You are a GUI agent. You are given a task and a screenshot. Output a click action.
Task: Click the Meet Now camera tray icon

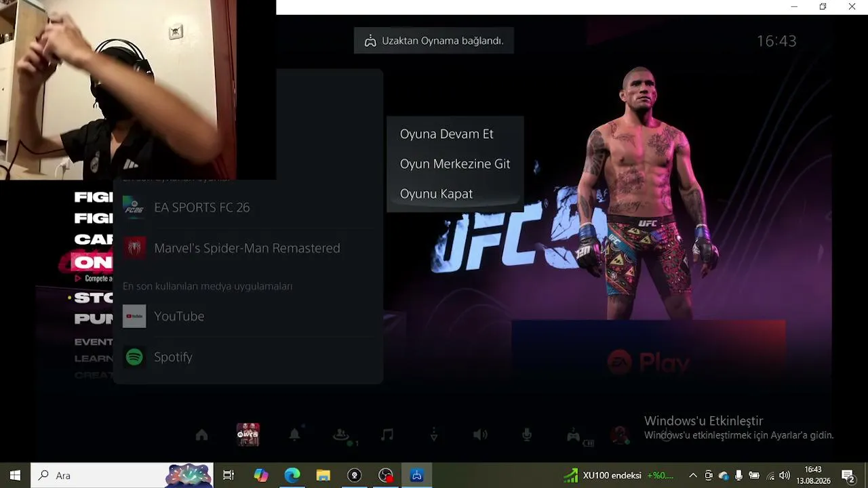click(x=709, y=475)
